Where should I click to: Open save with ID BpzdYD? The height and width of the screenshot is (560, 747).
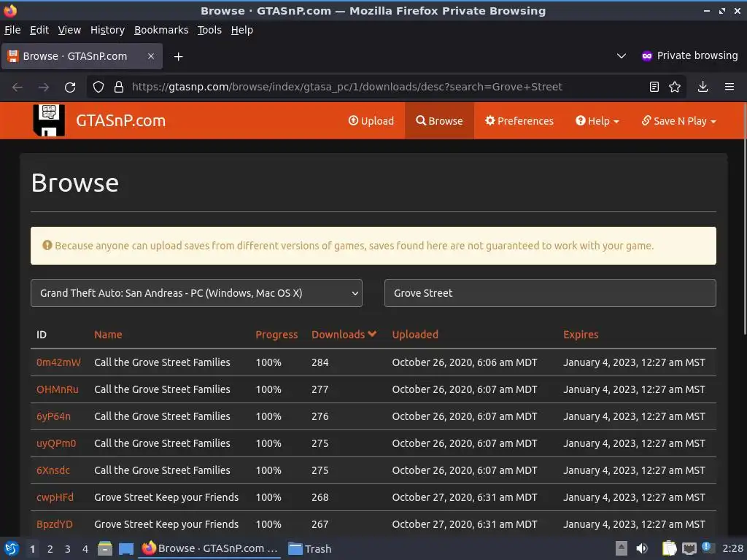click(54, 524)
